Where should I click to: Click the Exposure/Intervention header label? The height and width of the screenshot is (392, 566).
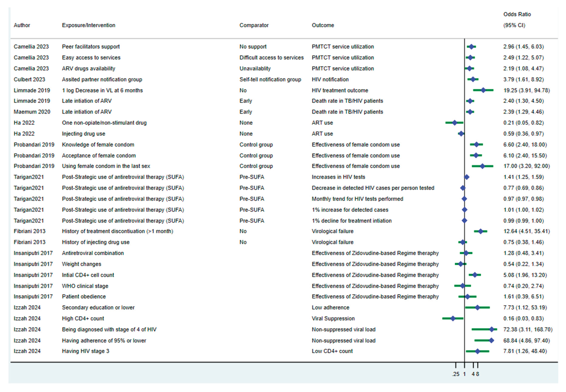89,25
